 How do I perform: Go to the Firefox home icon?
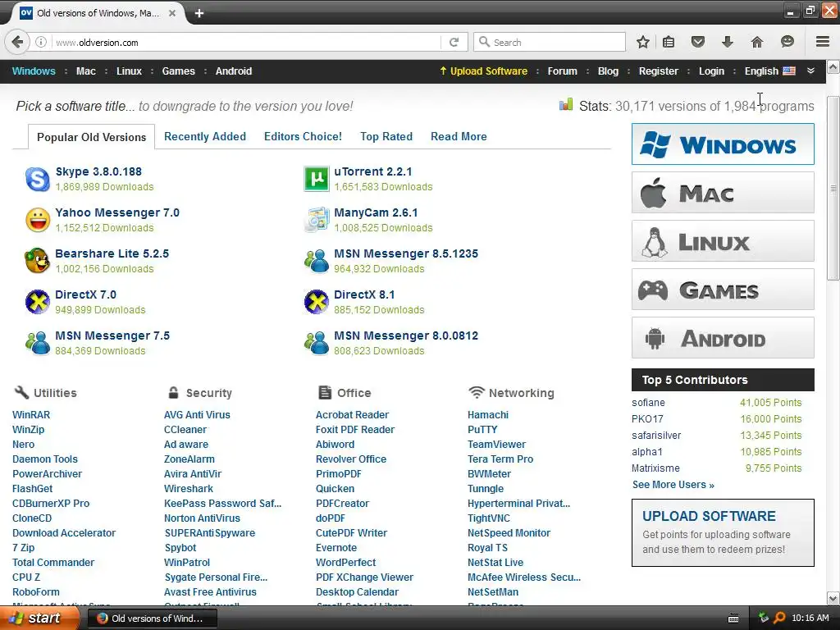(x=756, y=42)
